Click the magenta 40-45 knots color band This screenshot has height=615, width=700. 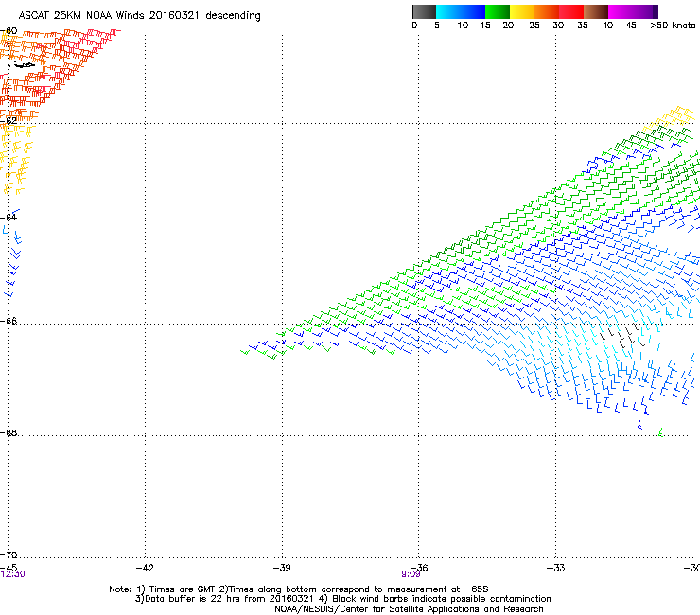coord(621,11)
